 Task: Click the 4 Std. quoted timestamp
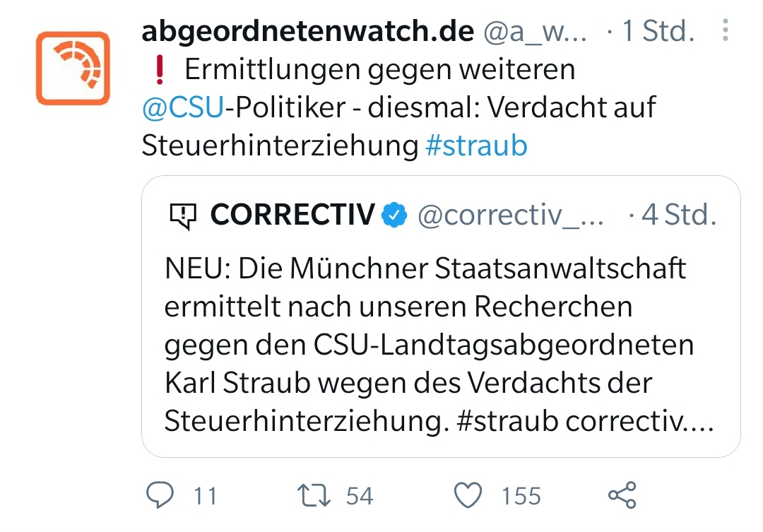(678, 215)
